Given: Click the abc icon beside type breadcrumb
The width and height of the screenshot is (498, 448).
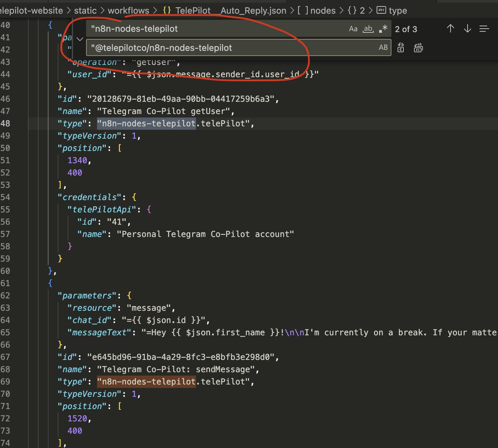Looking at the screenshot, I should coord(381,10).
